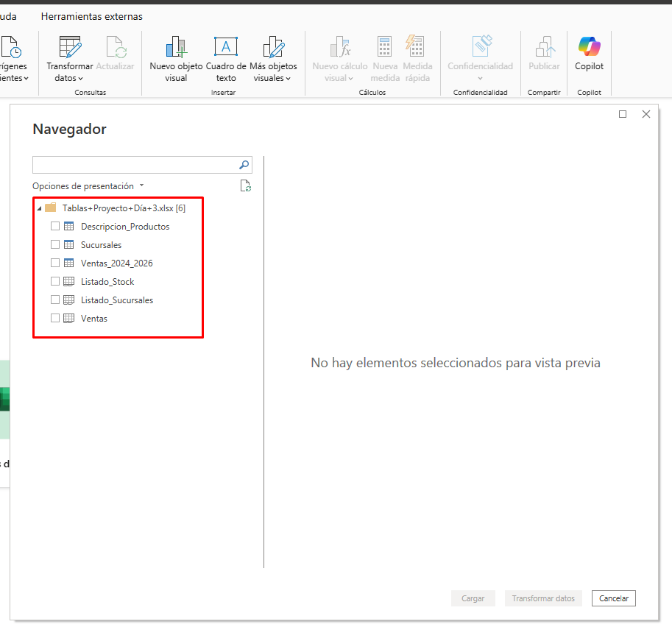The height and width of the screenshot is (641, 672).
Task: Click the Transformar datos ribbon icon
Action: [x=70, y=48]
